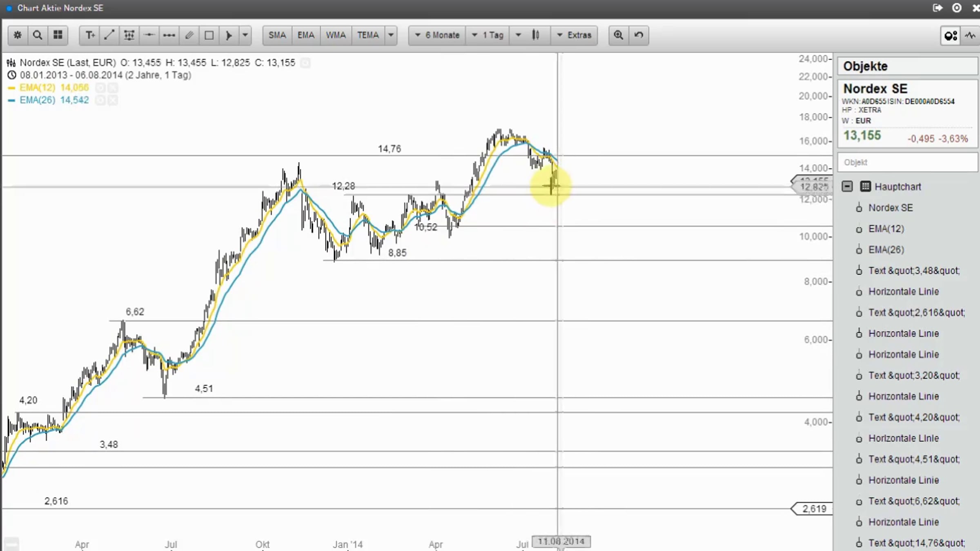Click EMA(26) legend label on chart
The width and height of the screenshot is (980, 551).
click(38, 100)
